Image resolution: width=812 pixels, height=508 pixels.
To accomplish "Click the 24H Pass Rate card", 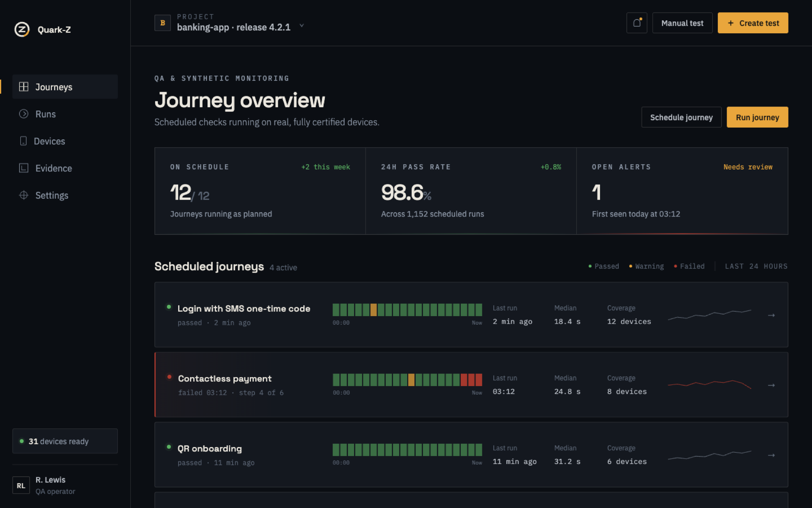I will pyautogui.click(x=471, y=191).
